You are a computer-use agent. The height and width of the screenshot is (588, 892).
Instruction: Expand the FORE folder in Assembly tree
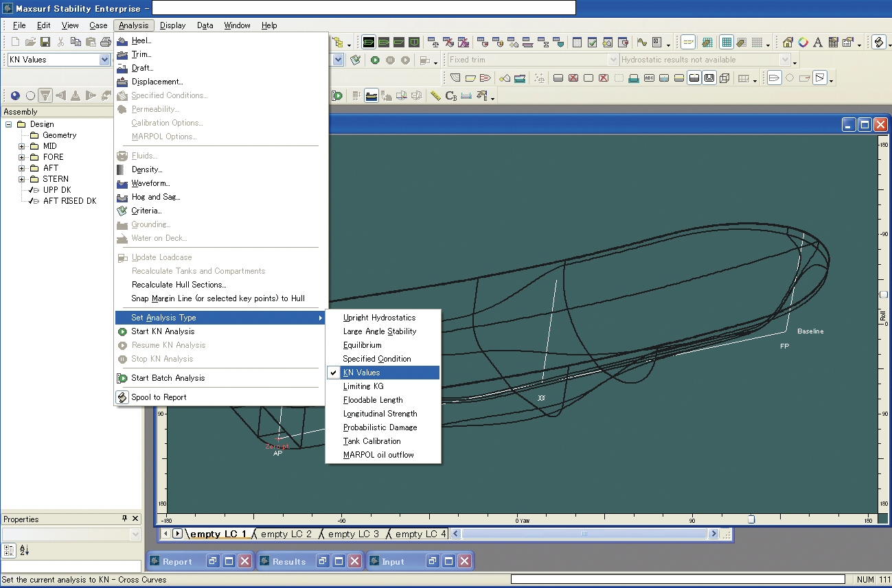click(x=21, y=157)
